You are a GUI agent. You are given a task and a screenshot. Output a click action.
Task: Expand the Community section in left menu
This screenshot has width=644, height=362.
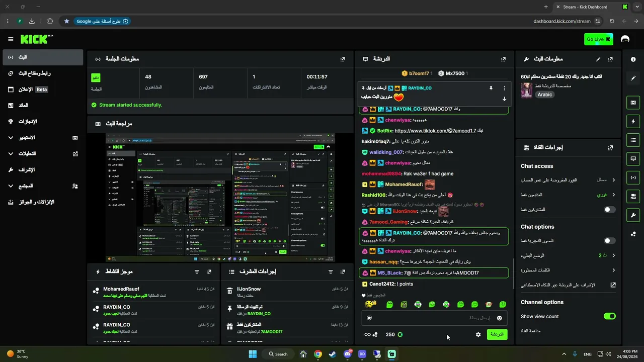tap(42, 186)
